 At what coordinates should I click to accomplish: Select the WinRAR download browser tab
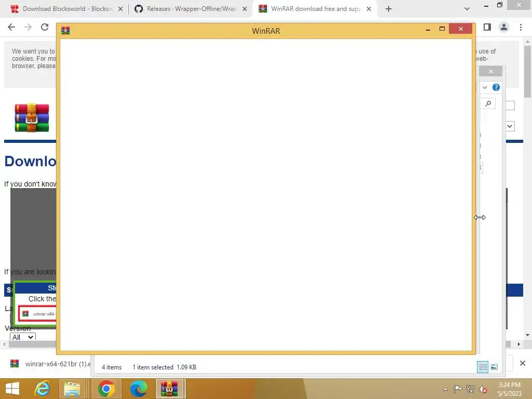pos(315,9)
